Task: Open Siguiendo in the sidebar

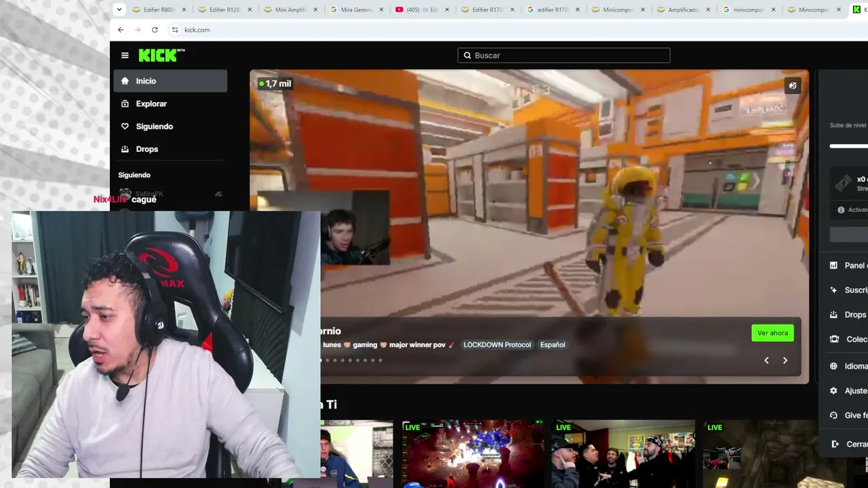Action: click(170, 126)
